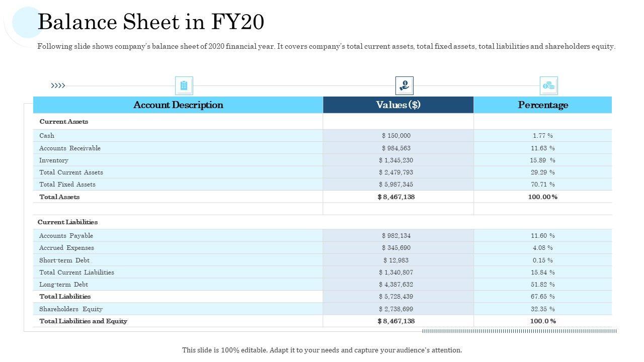Click the Current Liabilities section heading
The width and height of the screenshot is (644, 362).
pos(67,222)
